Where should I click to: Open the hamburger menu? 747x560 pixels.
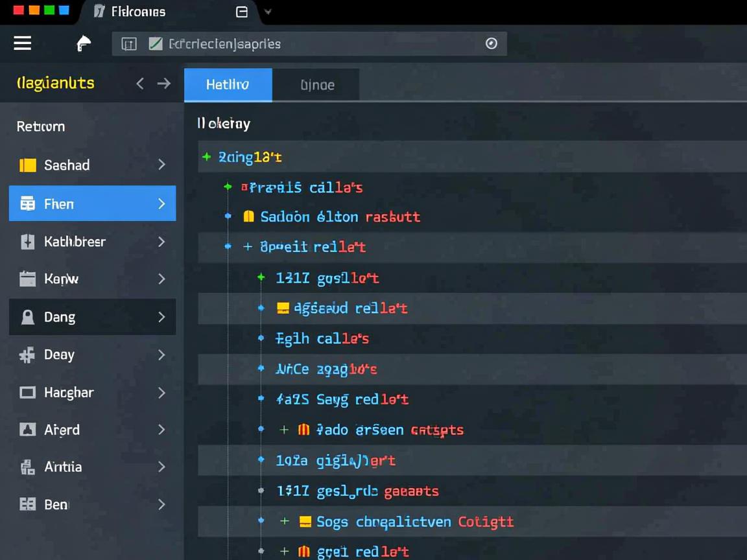tap(23, 43)
